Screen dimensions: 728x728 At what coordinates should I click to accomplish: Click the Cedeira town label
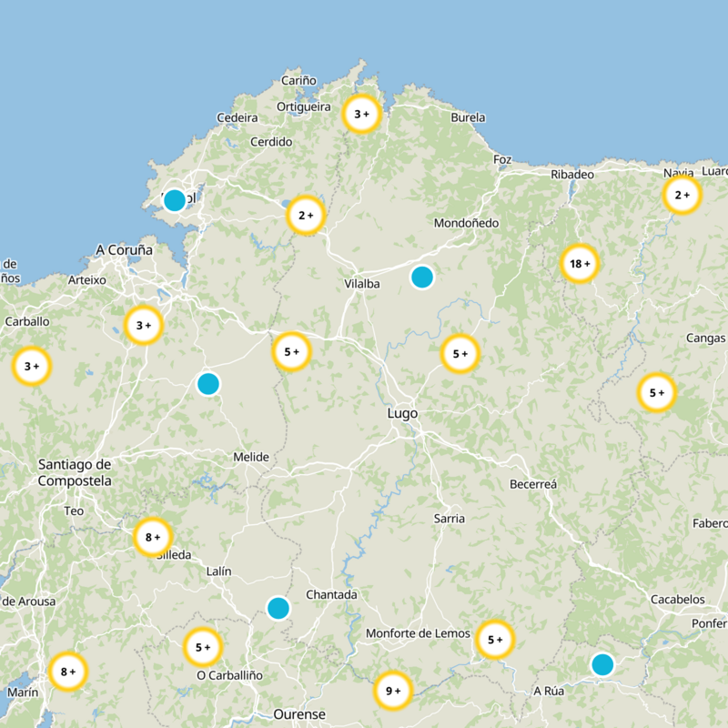pyautogui.click(x=238, y=118)
